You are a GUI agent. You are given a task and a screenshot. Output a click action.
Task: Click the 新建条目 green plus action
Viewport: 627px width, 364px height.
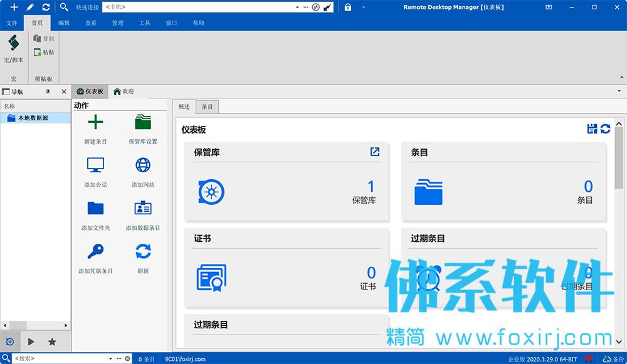(x=95, y=129)
